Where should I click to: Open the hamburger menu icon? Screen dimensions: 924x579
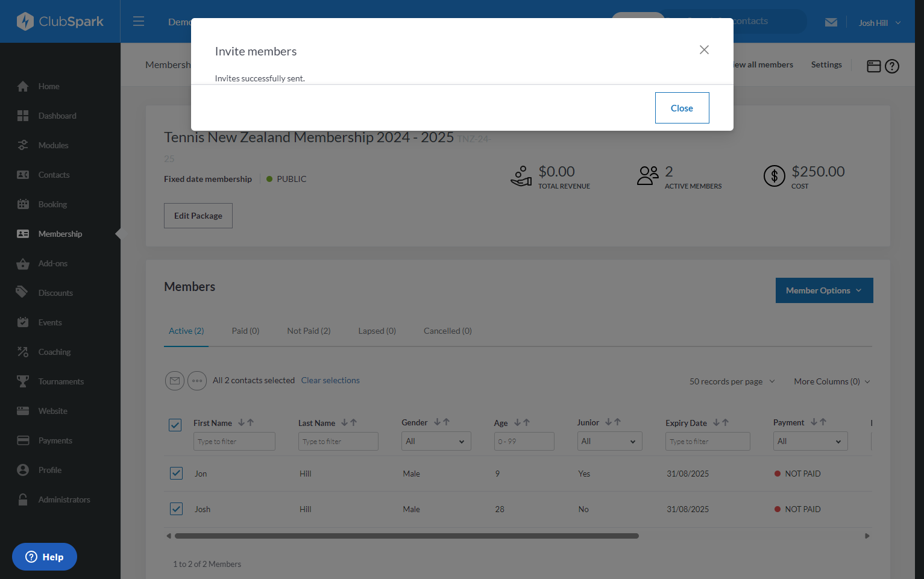click(x=139, y=22)
